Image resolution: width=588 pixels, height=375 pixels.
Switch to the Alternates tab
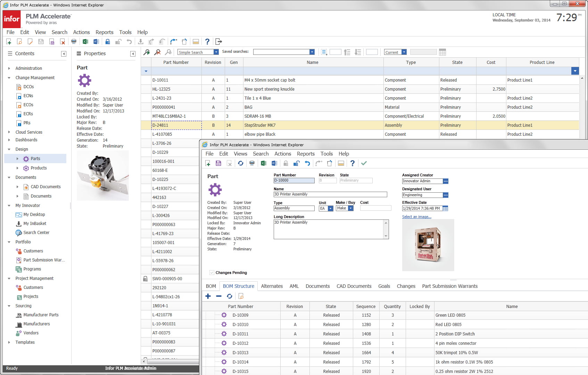pos(272,286)
